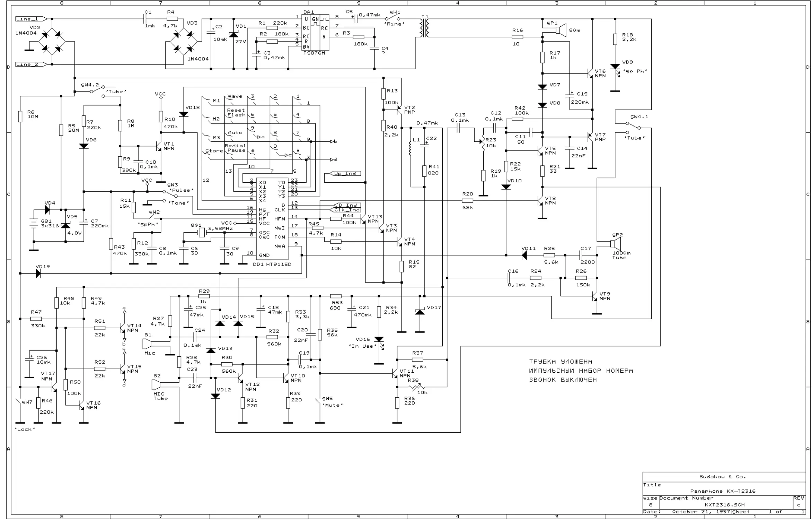The image size is (812, 520).
Task: Click the 'ТРУБКА УЛОЖЕНА' note line
Action: [561, 362]
